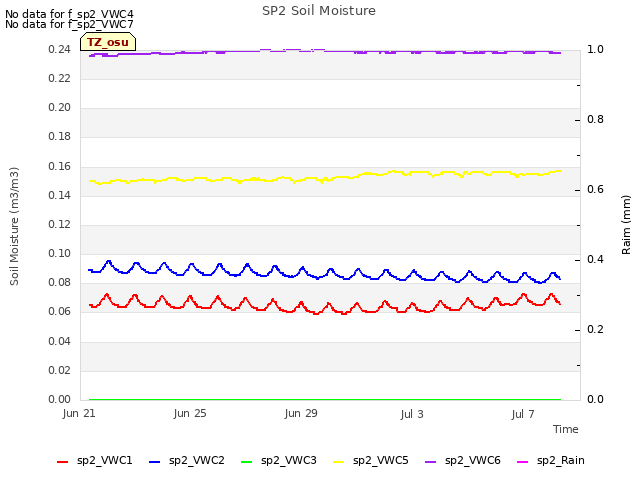Click the sp2_VWC5 legend entry
Image resolution: width=640 pixels, height=480 pixels.
pos(371,461)
